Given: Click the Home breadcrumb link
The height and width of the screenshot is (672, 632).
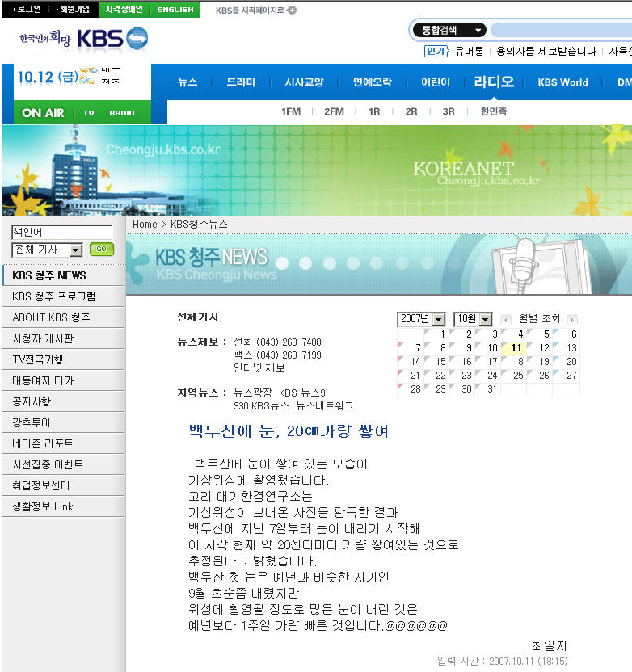Looking at the screenshot, I should pos(145,225).
